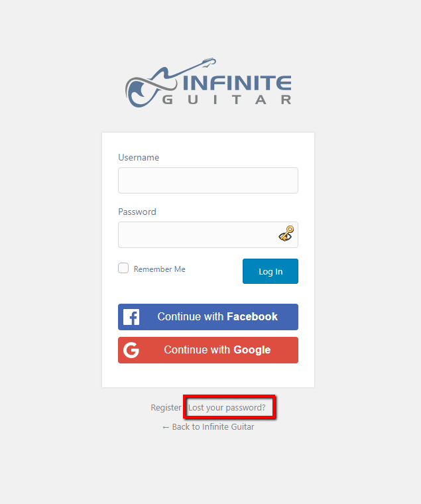Viewport: 421px width, 504px height.
Task: Tick the Remember Me checkbox
Action: click(123, 268)
